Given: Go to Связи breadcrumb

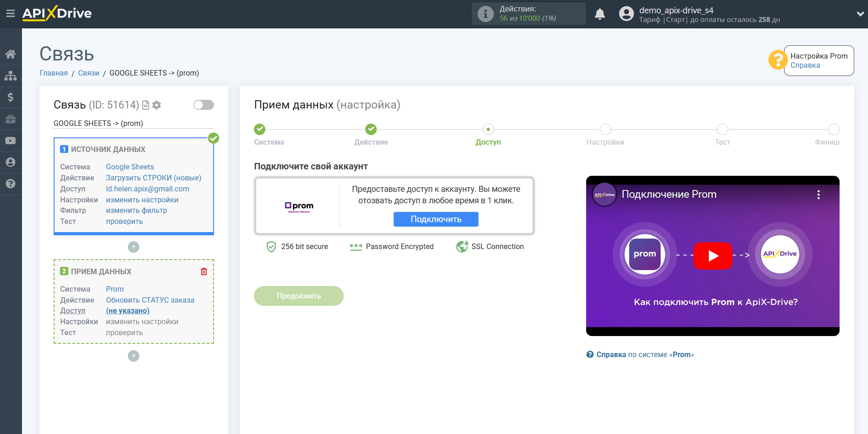Looking at the screenshot, I should pyautogui.click(x=88, y=73).
